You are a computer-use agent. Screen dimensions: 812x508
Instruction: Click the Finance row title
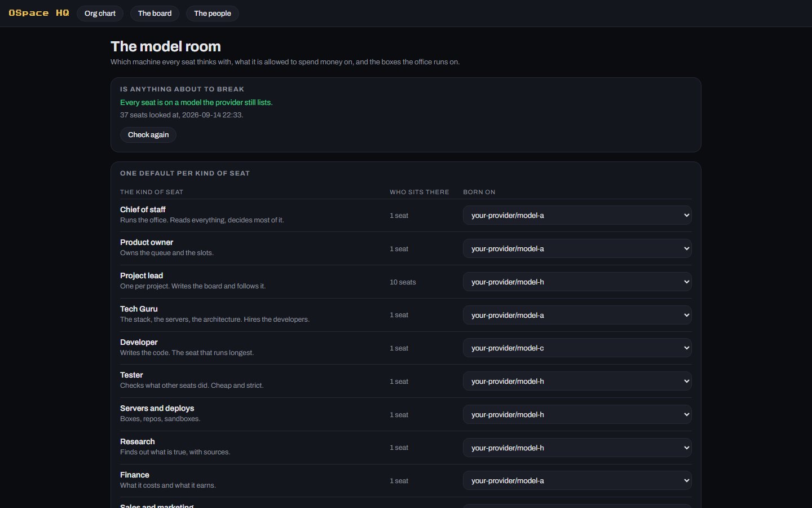135,475
